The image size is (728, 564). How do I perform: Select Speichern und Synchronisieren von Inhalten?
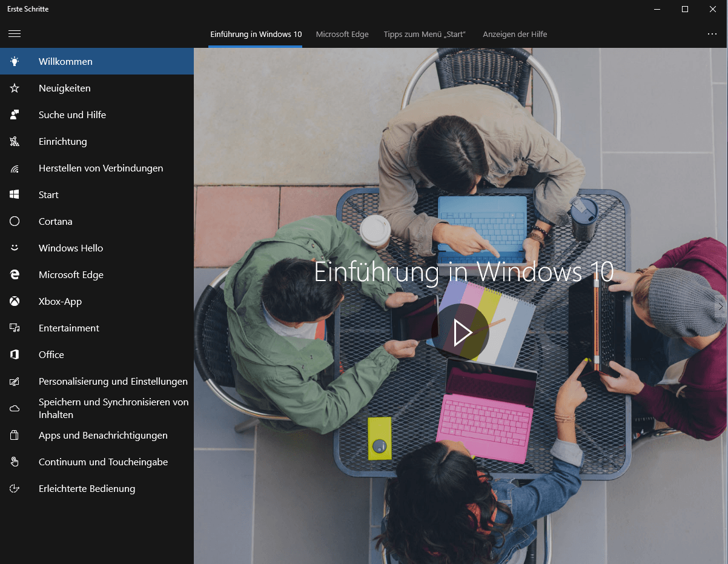(x=97, y=408)
